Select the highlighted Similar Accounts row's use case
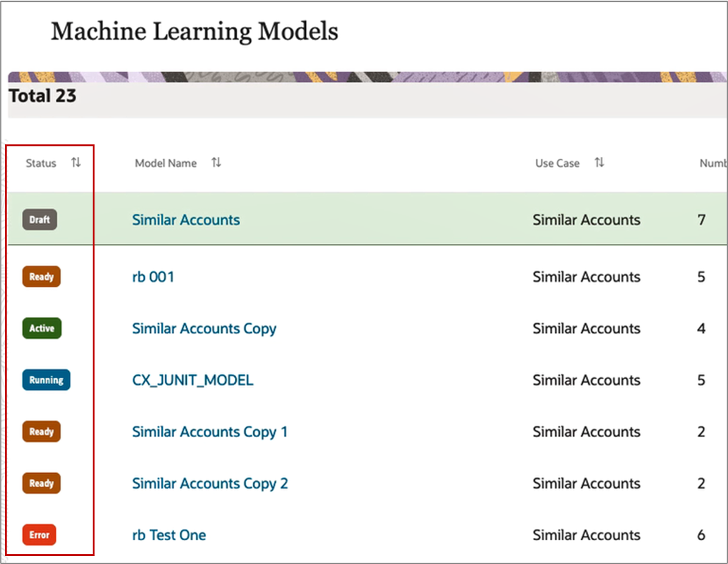Viewport: 728px width, 564px height. pyautogui.click(x=586, y=220)
